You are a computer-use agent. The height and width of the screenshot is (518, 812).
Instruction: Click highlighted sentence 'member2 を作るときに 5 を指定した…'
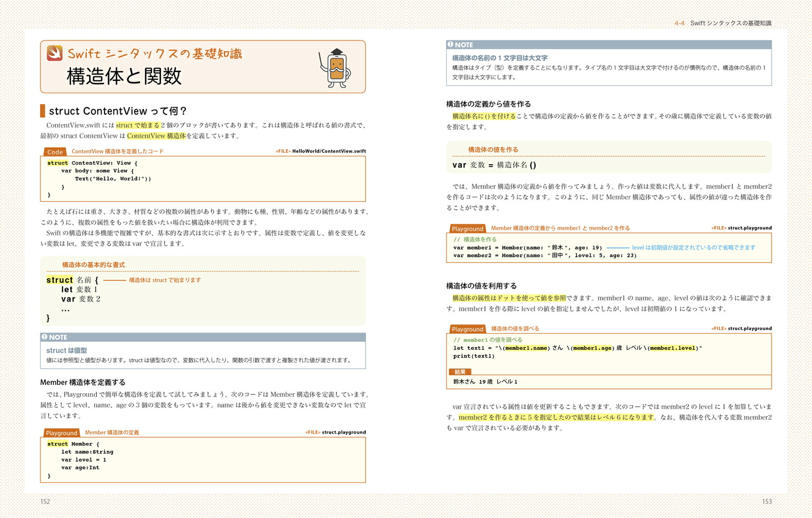click(x=556, y=417)
